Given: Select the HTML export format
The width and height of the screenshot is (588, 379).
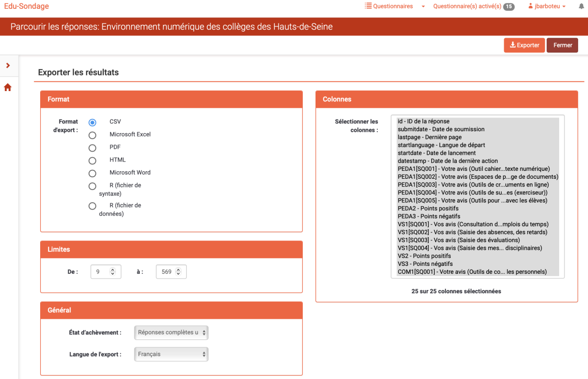Looking at the screenshot, I should (x=92, y=161).
